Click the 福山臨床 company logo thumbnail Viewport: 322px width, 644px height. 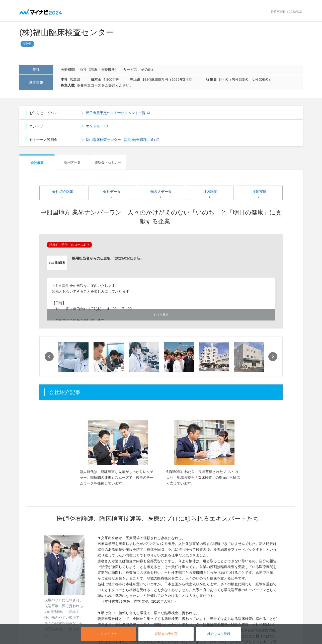tap(57, 263)
